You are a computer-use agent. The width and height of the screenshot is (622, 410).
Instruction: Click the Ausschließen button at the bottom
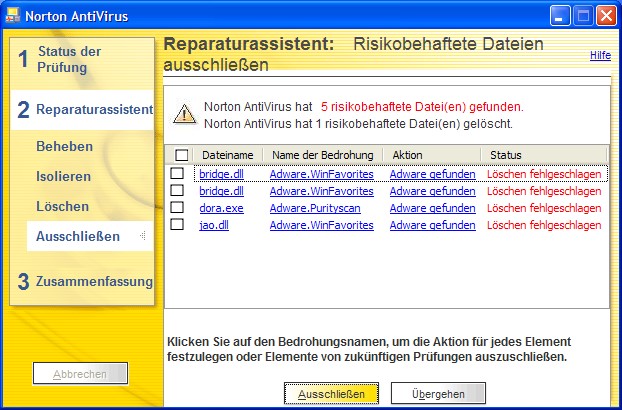pos(331,394)
